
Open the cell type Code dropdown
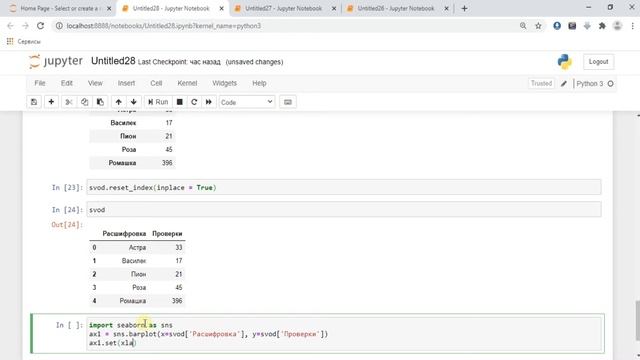(x=247, y=102)
